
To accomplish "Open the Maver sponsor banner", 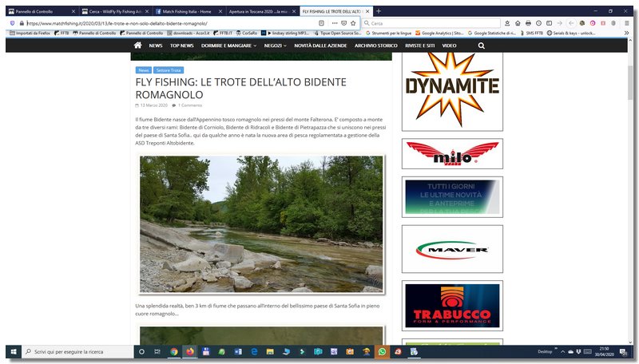I will point(452,249).
